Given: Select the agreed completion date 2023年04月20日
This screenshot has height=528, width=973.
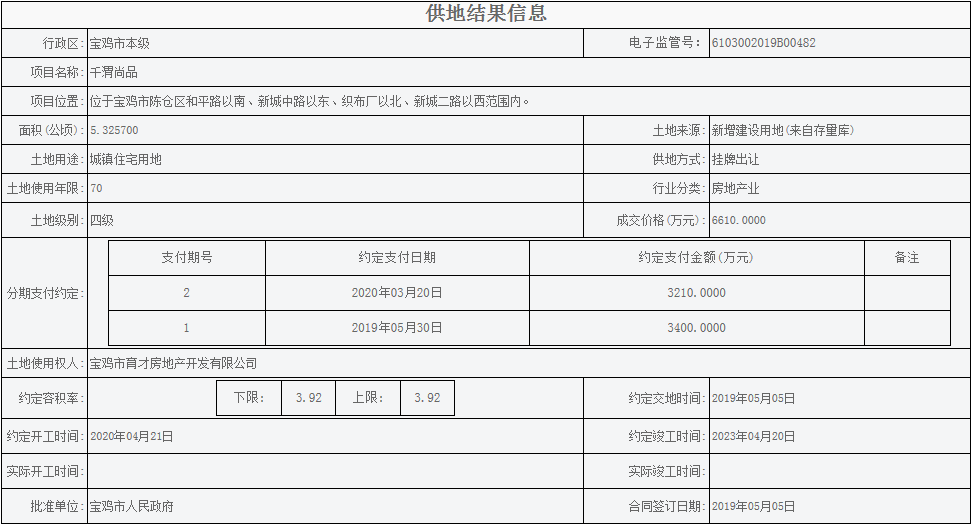Looking at the screenshot, I should pos(753,436).
